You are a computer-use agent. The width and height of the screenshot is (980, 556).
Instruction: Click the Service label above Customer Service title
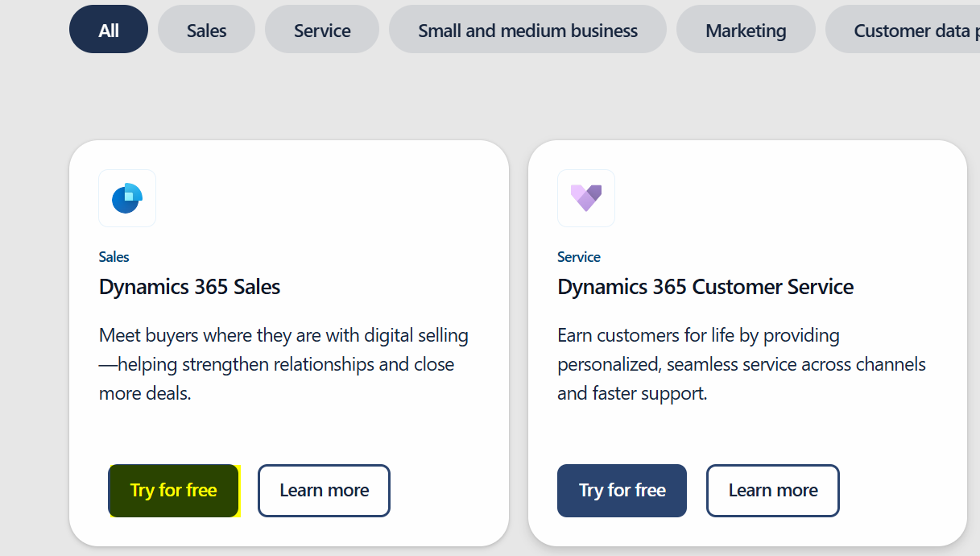coord(579,257)
